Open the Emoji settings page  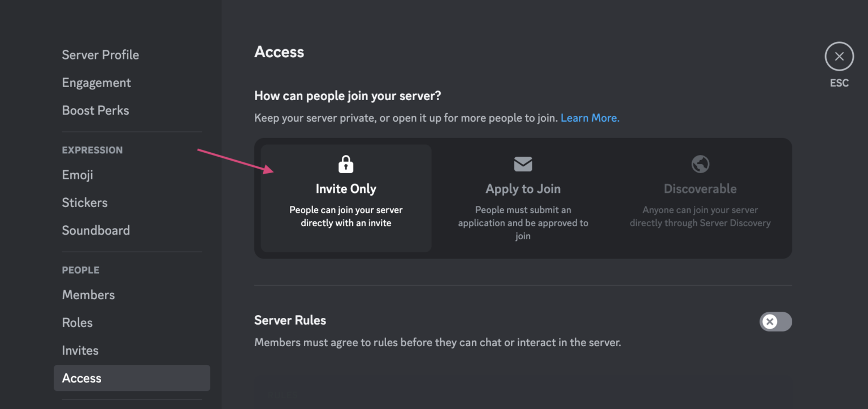click(77, 175)
